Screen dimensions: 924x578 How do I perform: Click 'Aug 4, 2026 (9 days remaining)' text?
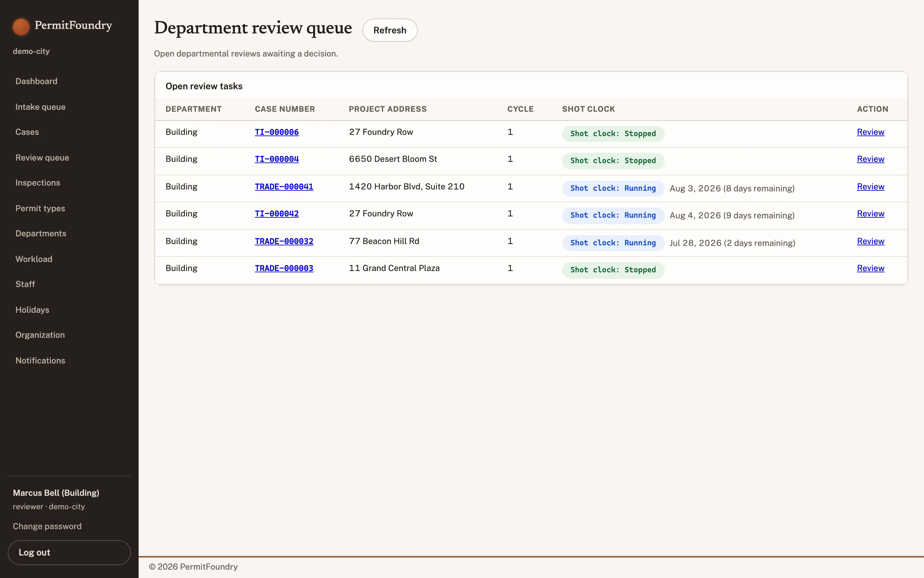coord(732,215)
